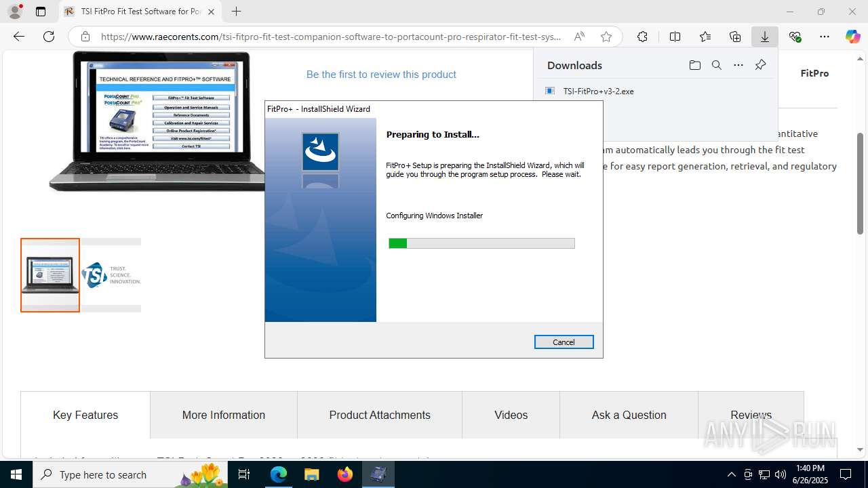The image size is (868, 488).
Task: Open the Reviews tab
Action: click(x=751, y=415)
